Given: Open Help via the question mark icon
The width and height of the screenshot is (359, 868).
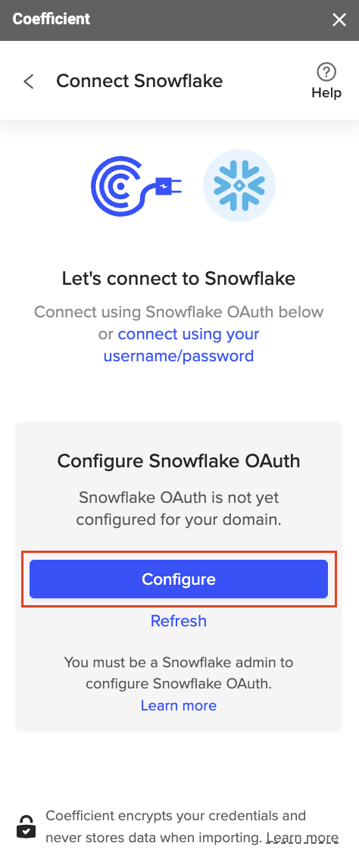Looking at the screenshot, I should [x=326, y=71].
